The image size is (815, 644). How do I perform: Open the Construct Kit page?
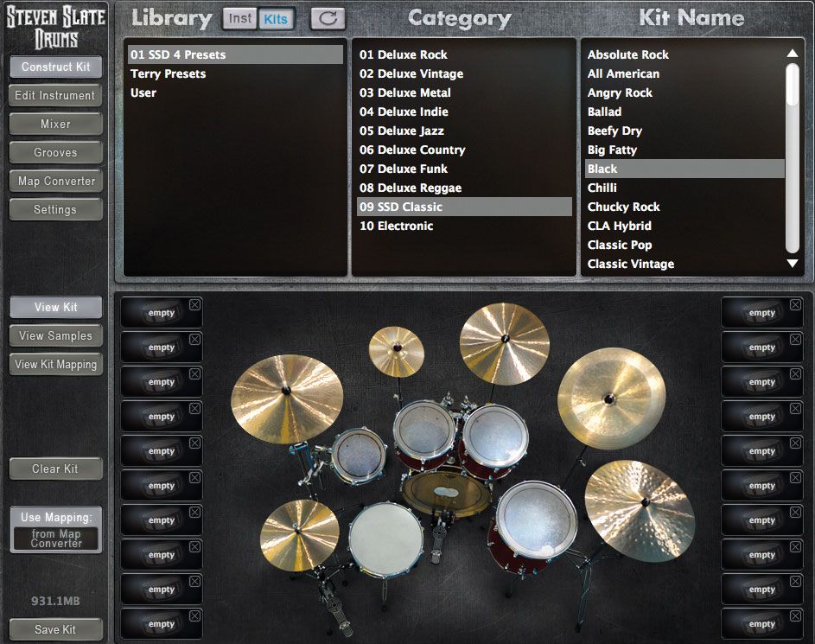[x=55, y=67]
